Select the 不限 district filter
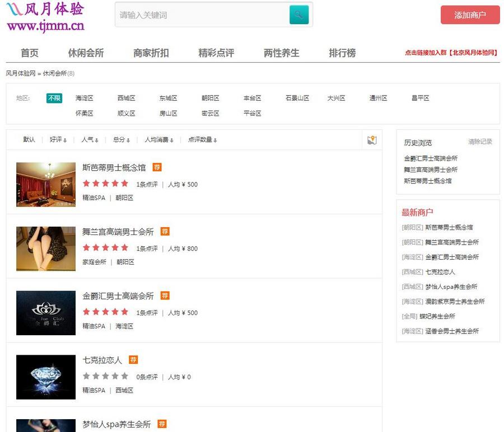The image size is (504, 432). [54, 97]
